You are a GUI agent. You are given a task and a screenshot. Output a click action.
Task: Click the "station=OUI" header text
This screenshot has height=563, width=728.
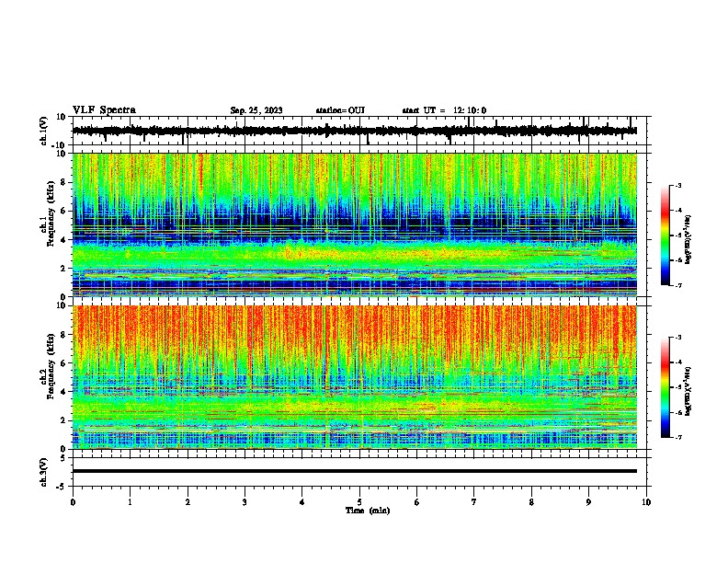pyautogui.click(x=340, y=110)
